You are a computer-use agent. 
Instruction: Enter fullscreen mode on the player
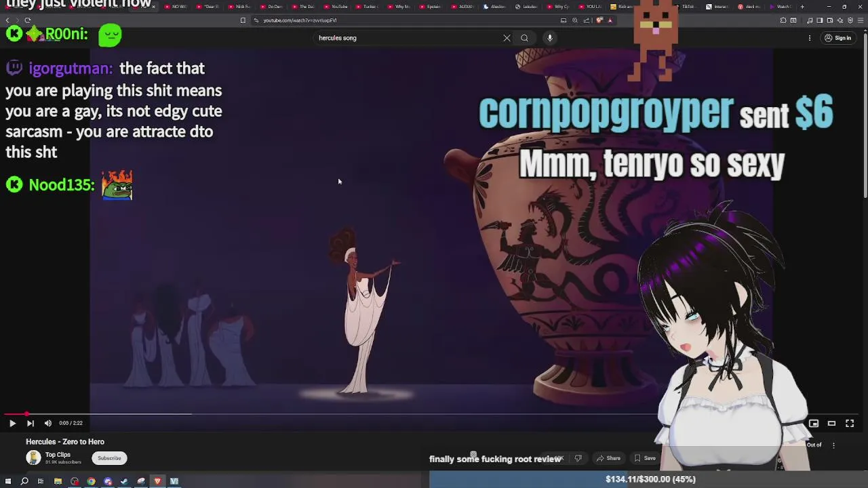pyautogui.click(x=850, y=423)
